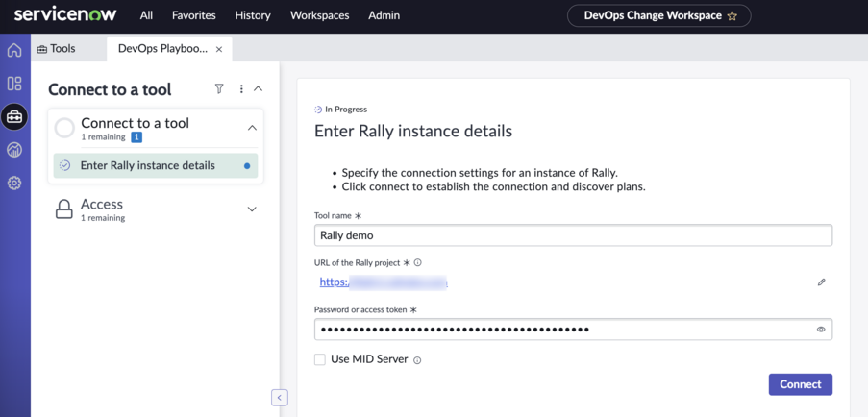This screenshot has height=417, width=868.
Task: Click the lock icon on Access stage
Action: (x=64, y=209)
